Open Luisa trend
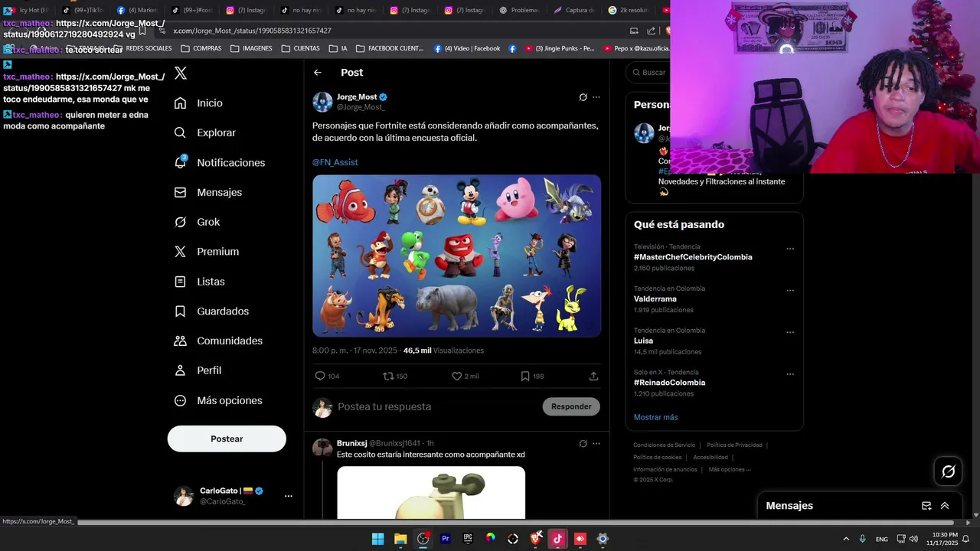980x551 pixels. 643,341
